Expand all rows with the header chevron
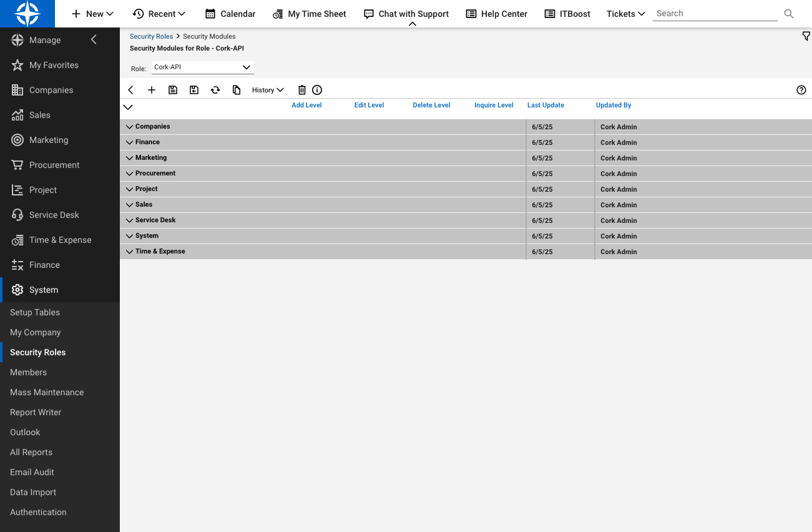This screenshot has width=812, height=532. tap(128, 107)
